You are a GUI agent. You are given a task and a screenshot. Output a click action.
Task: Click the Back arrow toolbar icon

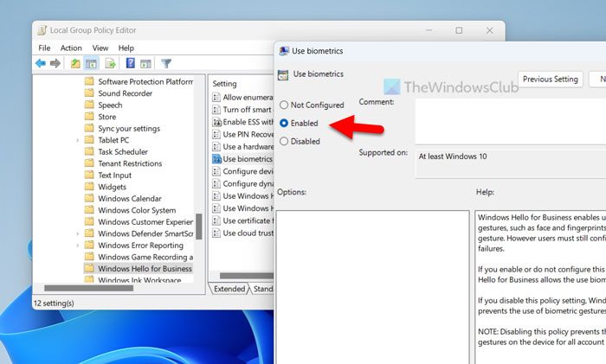point(40,63)
